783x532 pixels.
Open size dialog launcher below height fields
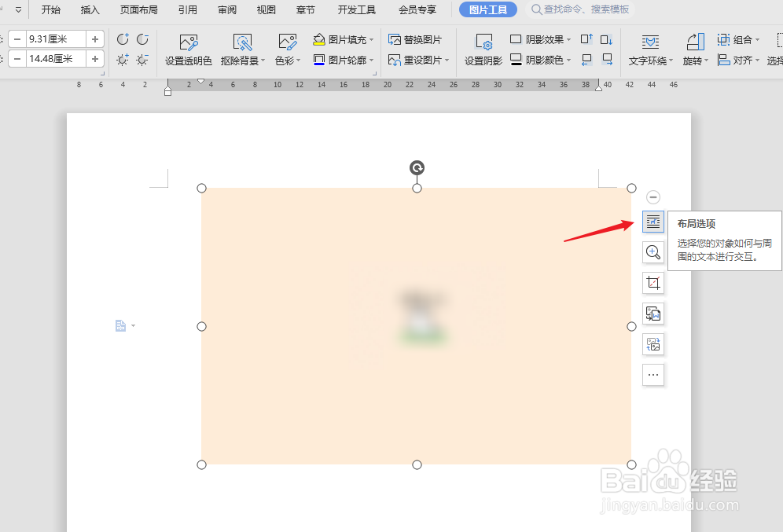click(103, 73)
